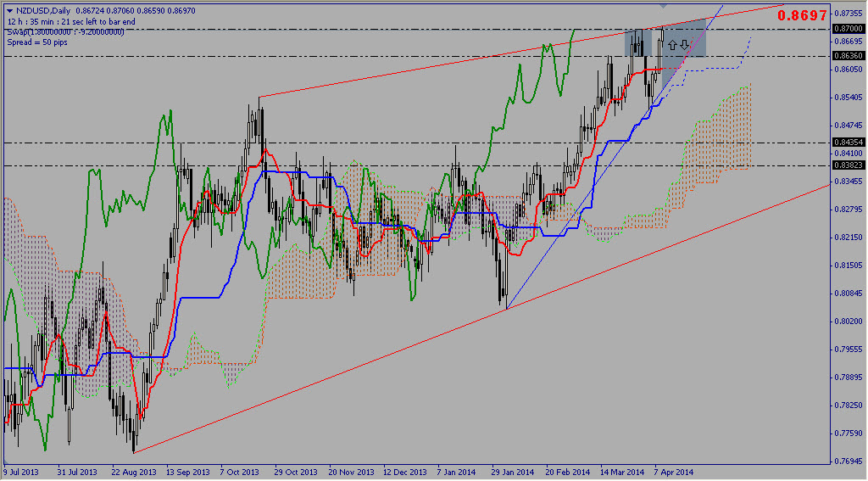Click the 29 Jan 2014 date label
Screen dimensions: 868x481
(513, 472)
